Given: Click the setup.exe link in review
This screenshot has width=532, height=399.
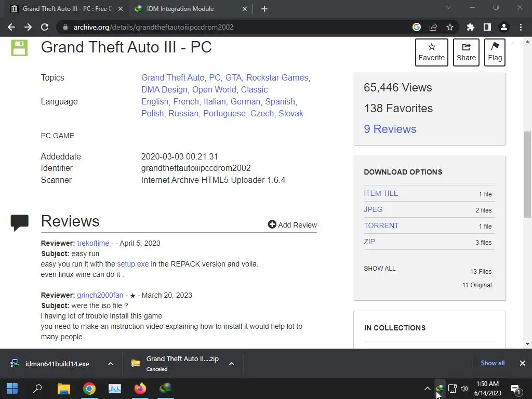Looking at the screenshot, I should click(x=132, y=264).
